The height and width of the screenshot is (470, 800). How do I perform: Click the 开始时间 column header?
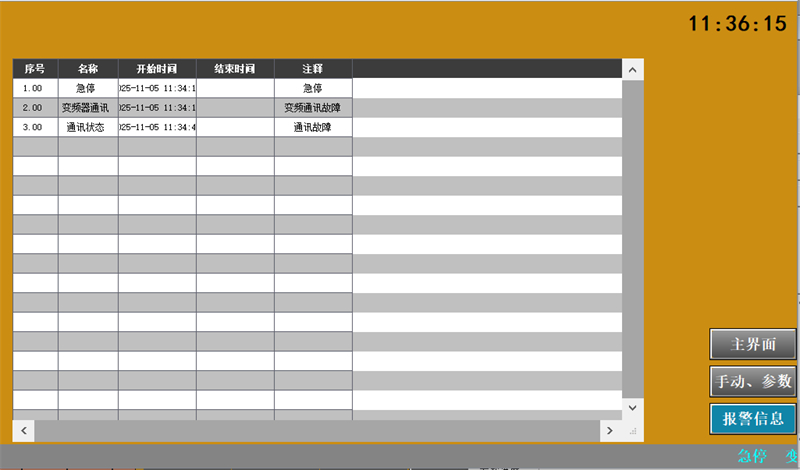[156, 69]
